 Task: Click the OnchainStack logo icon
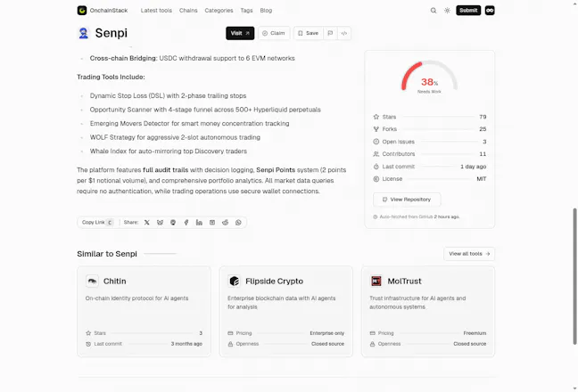82,11
